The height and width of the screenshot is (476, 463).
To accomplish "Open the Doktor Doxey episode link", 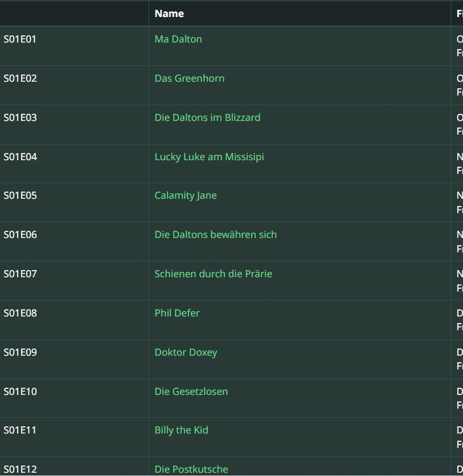I will tap(186, 352).
